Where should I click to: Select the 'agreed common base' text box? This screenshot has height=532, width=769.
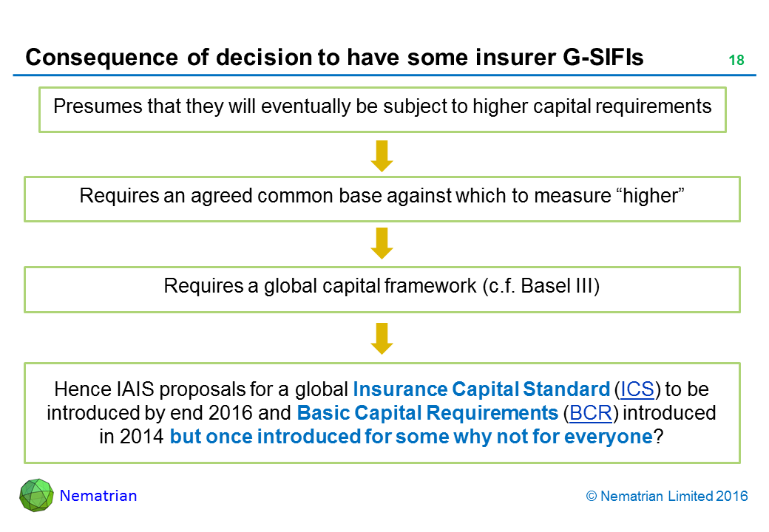pyautogui.click(x=382, y=197)
